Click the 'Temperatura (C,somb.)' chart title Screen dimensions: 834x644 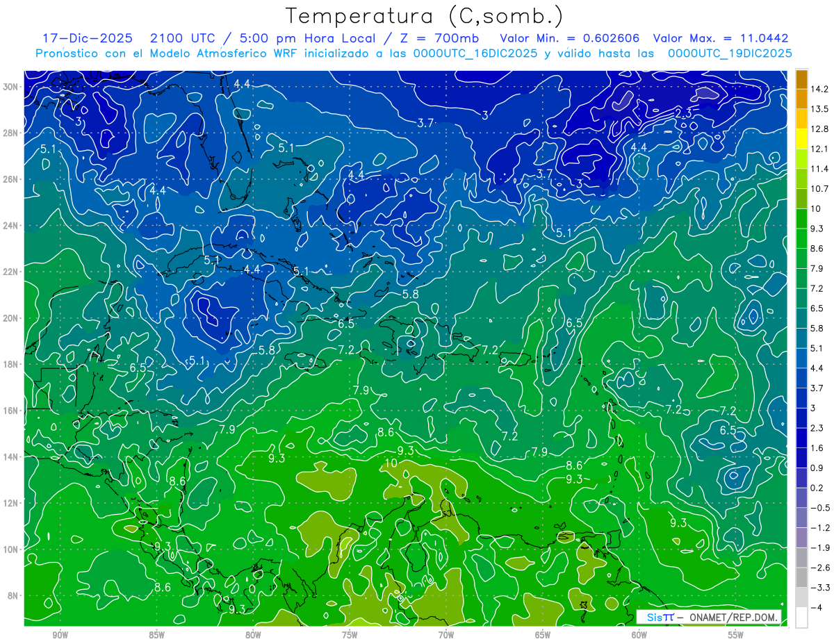pos(424,16)
